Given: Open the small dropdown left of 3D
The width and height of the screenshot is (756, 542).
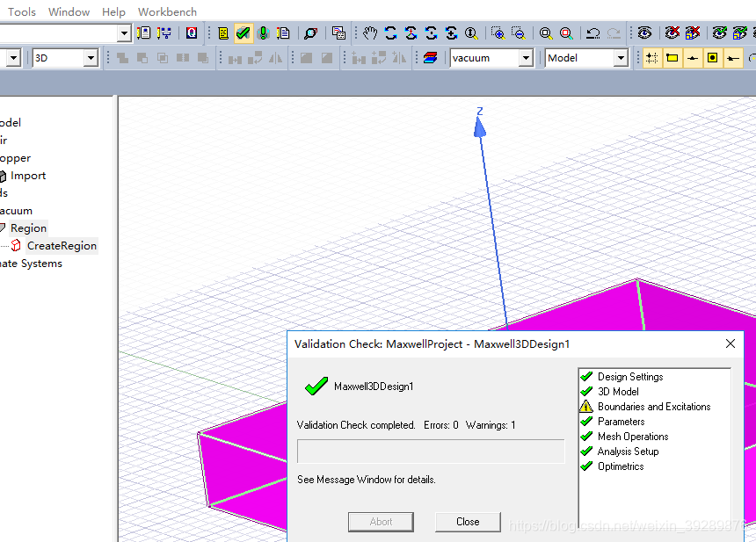Looking at the screenshot, I should point(13,58).
